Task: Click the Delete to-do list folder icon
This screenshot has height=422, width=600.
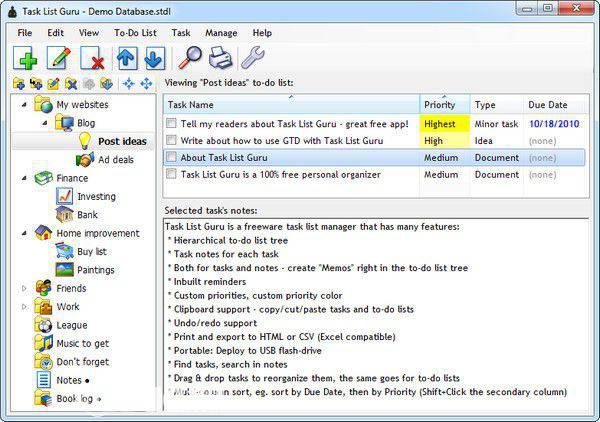Action: pos(71,83)
